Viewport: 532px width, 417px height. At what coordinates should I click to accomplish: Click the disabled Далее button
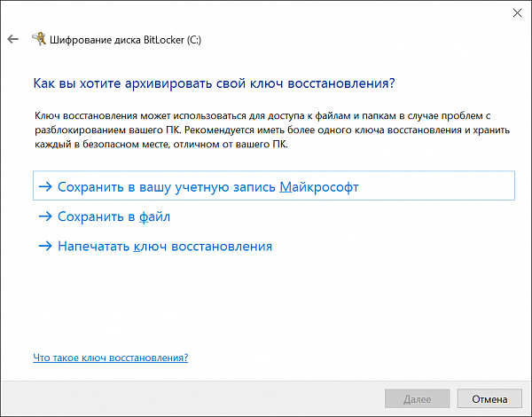(418, 398)
